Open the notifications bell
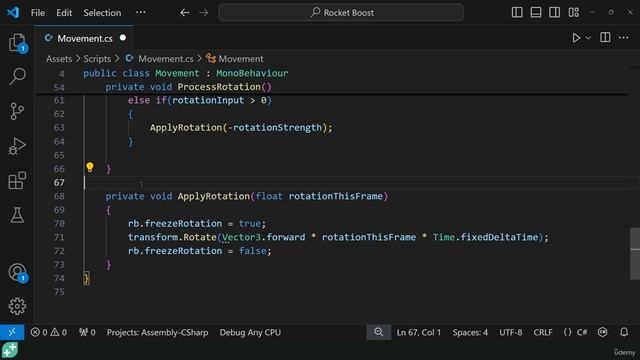The height and width of the screenshot is (360, 640). point(624,332)
